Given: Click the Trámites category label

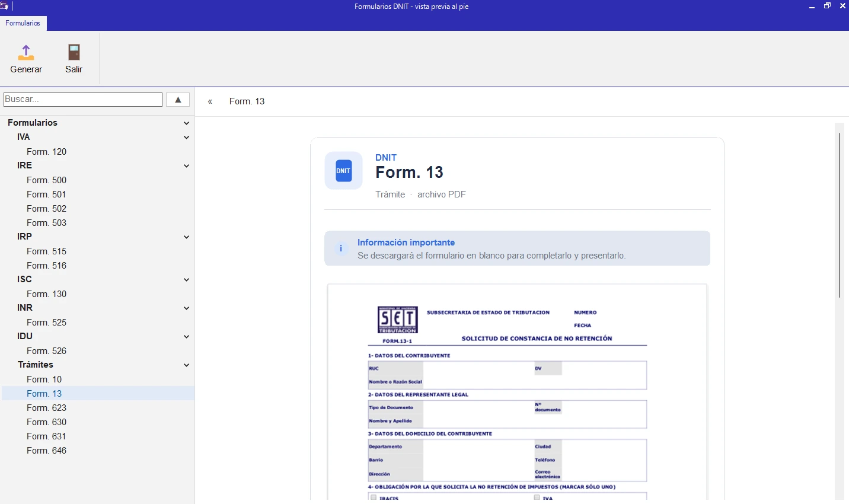Looking at the screenshot, I should (x=36, y=365).
